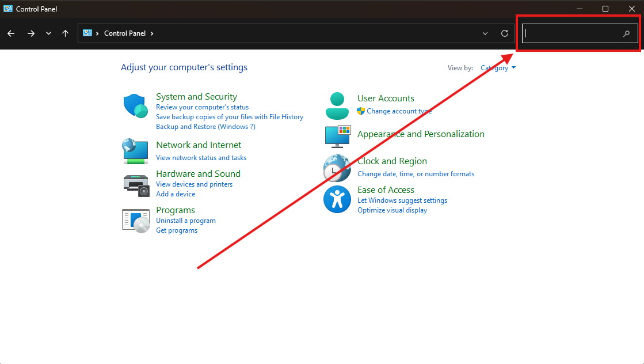Open the User Accounts category
Viewport: 644px width, 364px height.
(386, 98)
